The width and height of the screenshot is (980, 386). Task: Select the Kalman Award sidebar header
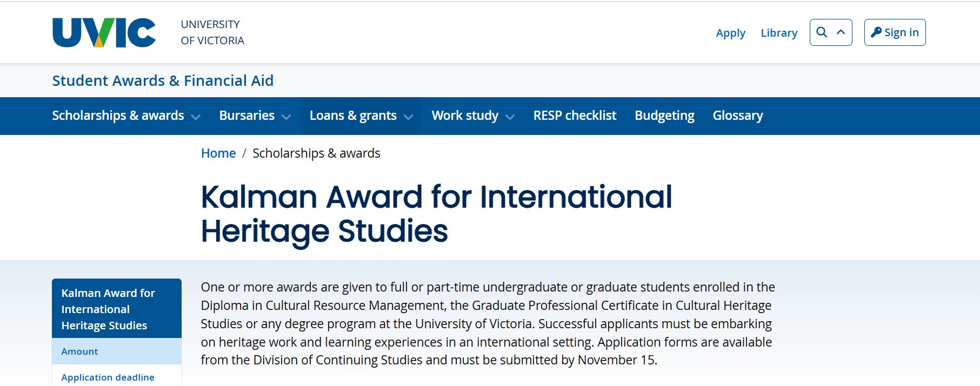(x=117, y=309)
